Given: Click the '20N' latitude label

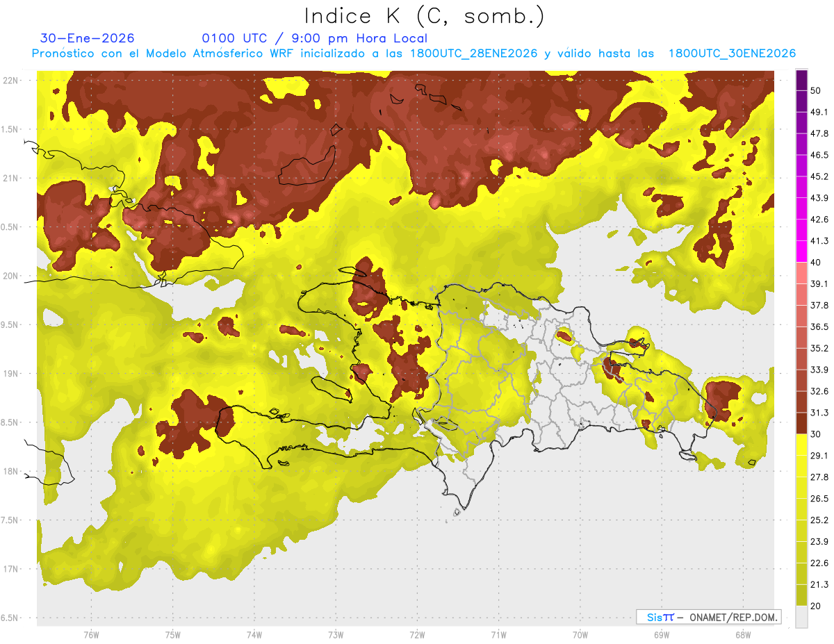Looking at the screenshot, I should tap(10, 276).
